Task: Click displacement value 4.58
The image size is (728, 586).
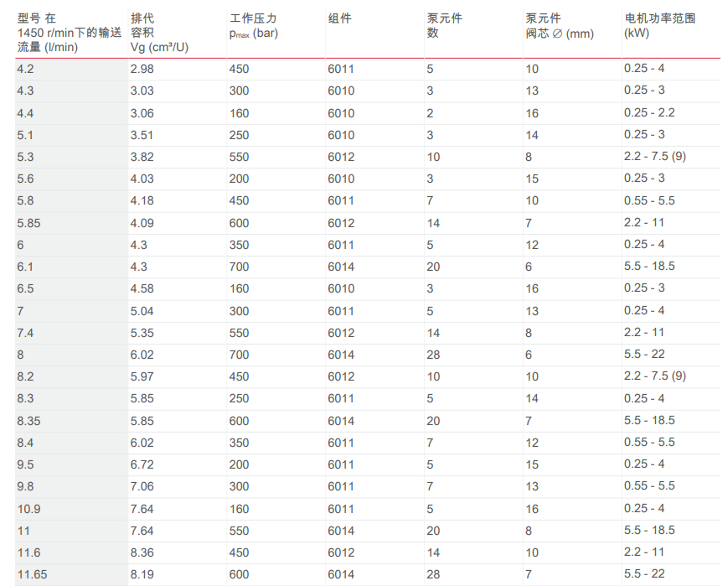Action: 142,289
